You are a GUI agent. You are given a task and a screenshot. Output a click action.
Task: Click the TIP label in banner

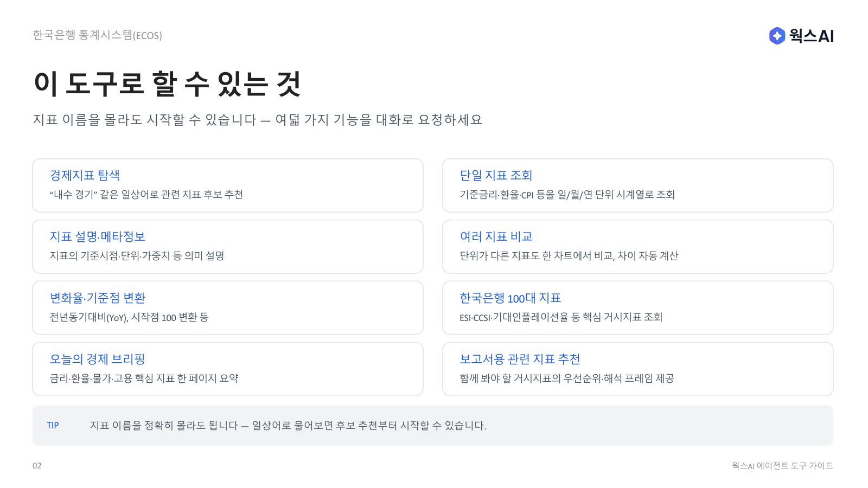tap(53, 426)
